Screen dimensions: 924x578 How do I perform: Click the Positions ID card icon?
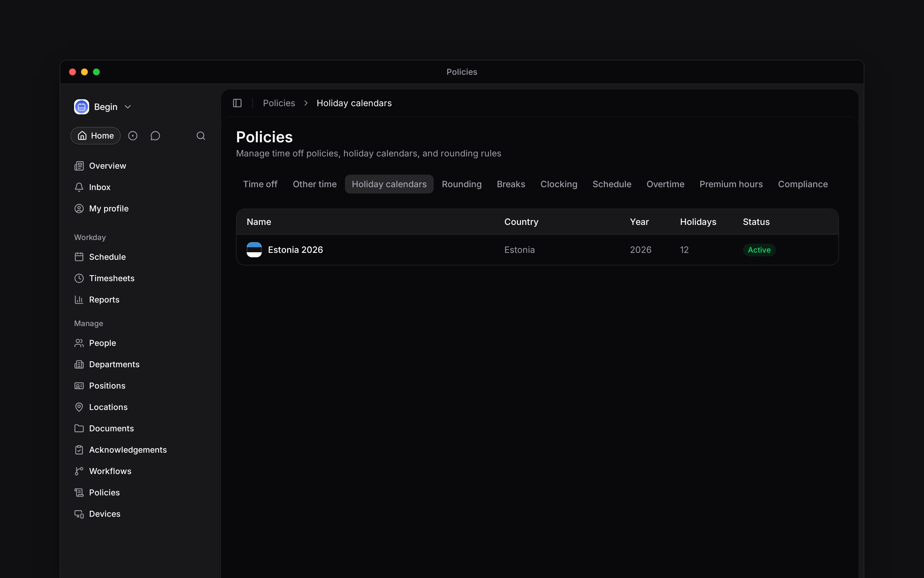[x=79, y=386]
